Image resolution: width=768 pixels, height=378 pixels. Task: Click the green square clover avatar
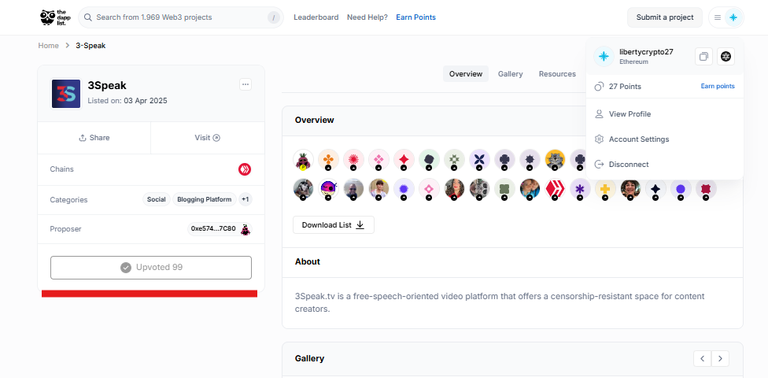(x=504, y=189)
